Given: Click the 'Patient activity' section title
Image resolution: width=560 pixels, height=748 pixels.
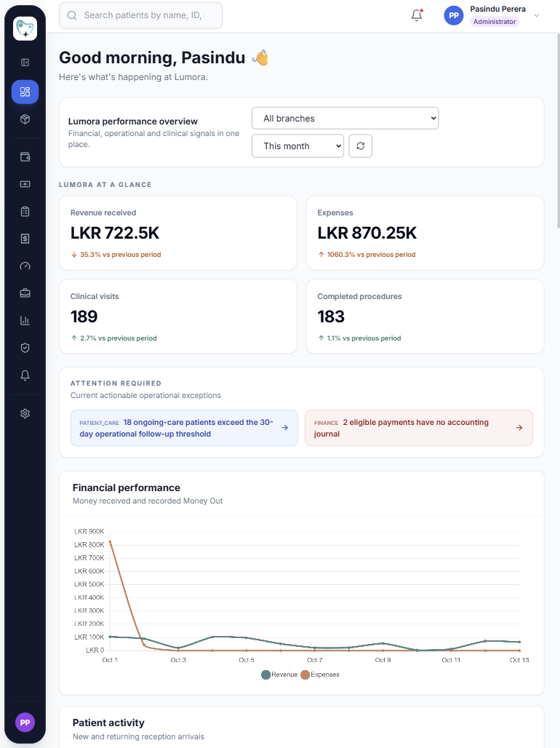Looking at the screenshot, I should coord(108,723).
